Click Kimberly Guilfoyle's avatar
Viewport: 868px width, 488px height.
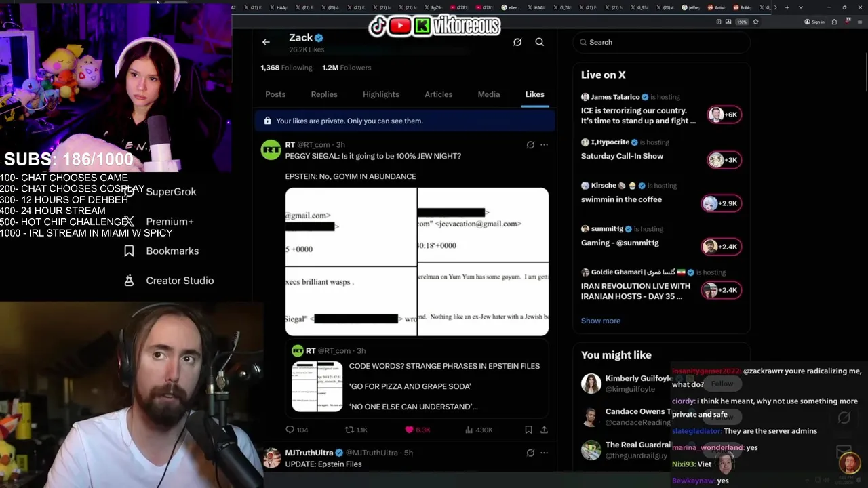click(591, 384)
